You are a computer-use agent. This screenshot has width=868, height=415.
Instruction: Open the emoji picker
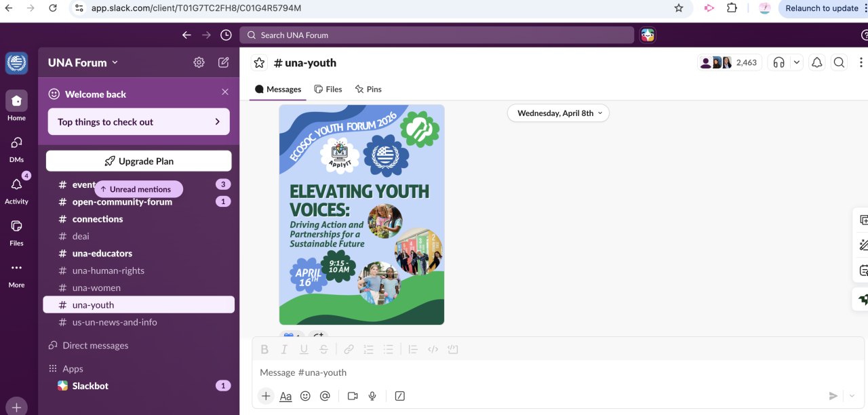pyautogui.click(x=305, y=396)
